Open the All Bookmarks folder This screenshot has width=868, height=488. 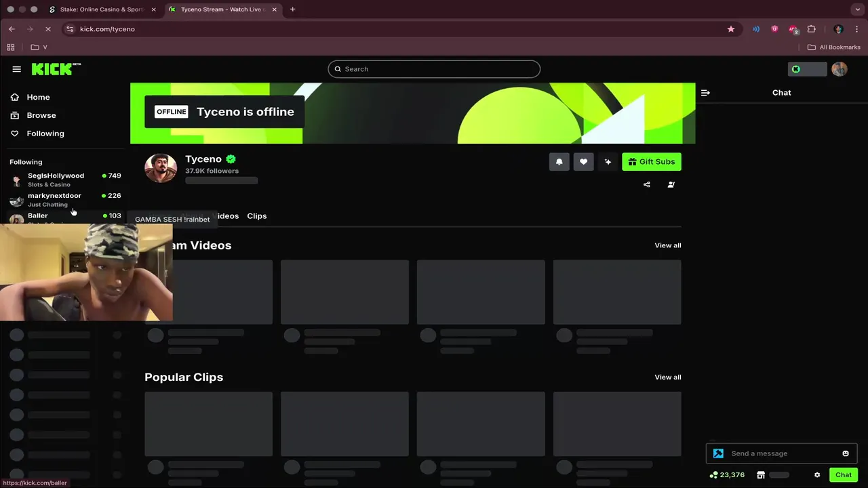coord(834,47)
